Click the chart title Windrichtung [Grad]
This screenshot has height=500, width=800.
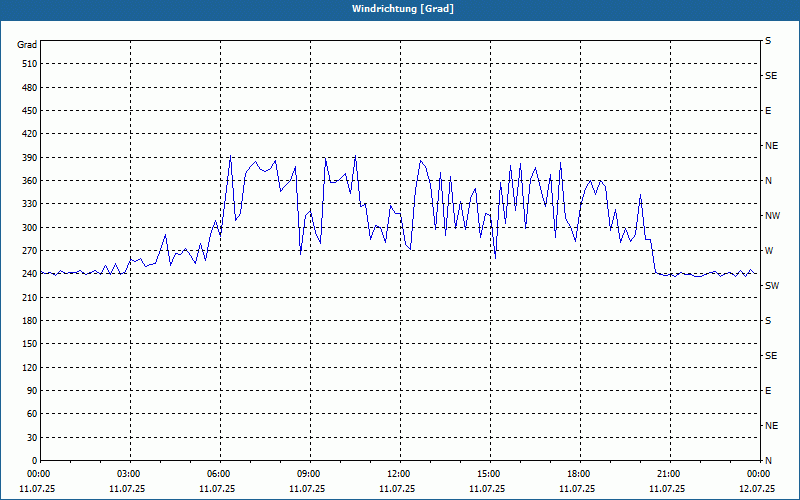point(403,9)
